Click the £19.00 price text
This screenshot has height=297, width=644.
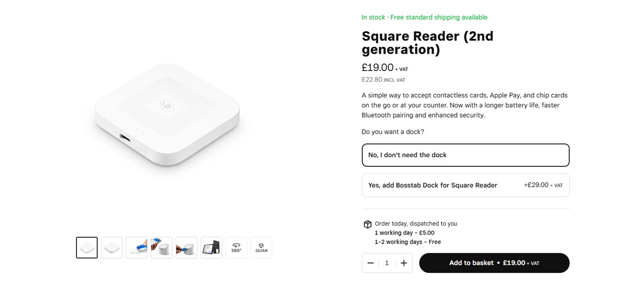click(x=377, y=67)
